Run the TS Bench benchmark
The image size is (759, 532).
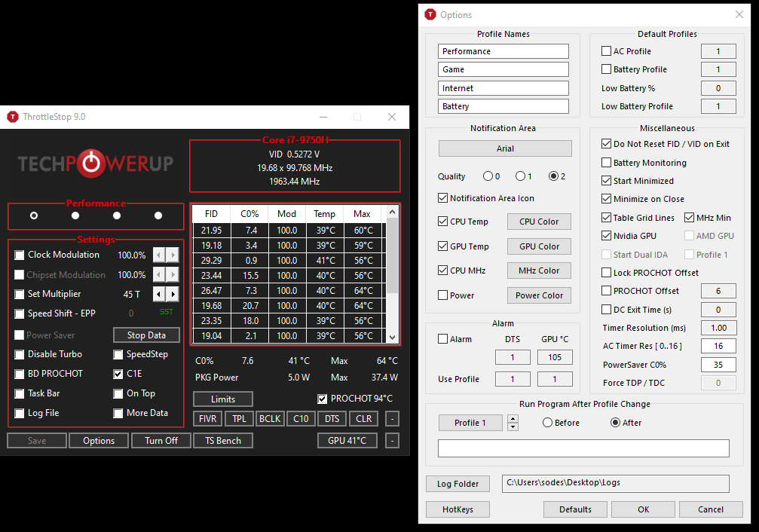point(222,440)
